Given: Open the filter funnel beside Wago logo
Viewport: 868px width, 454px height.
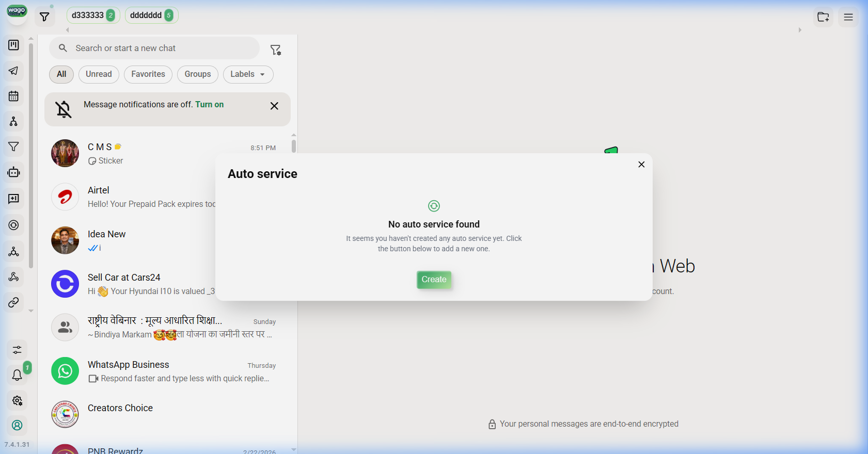Looking at the screenshot, I should point(44,17).
